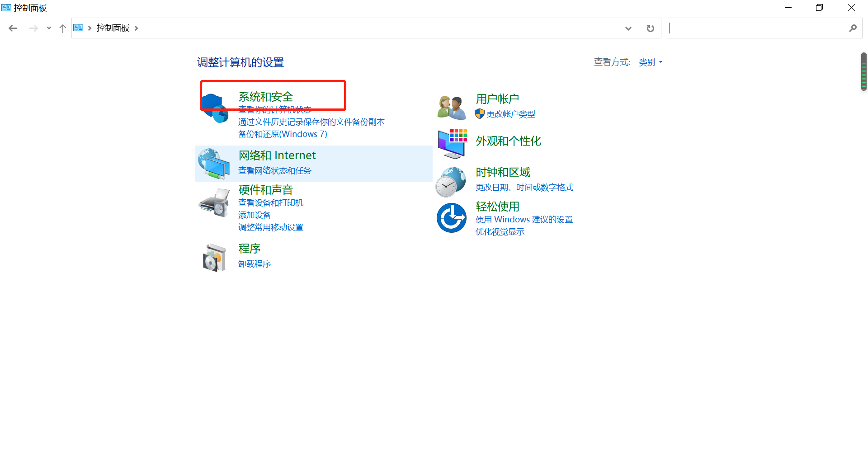Open the 系统和安全 category

tap(266, 97)
